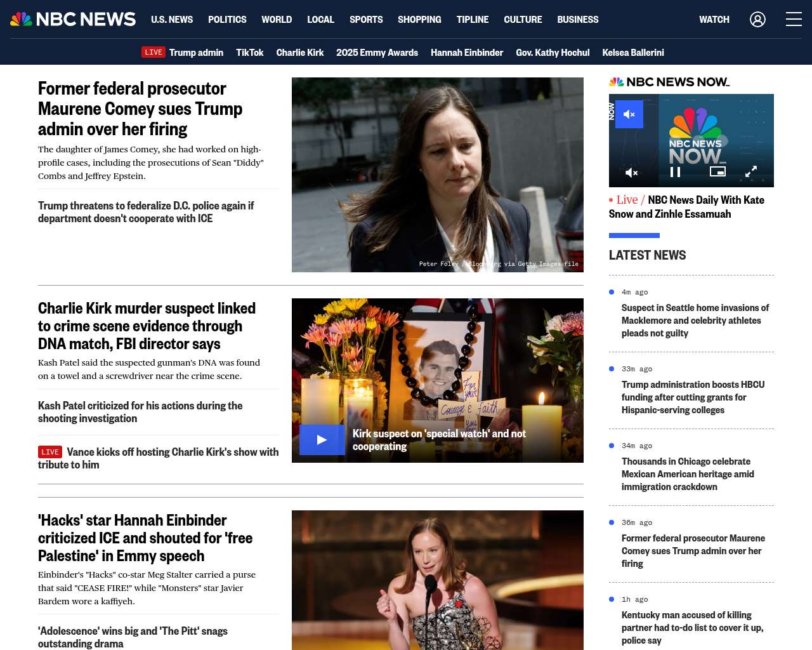Viewport: 812px width, 650px height.
Task: Open Adolescence wins big Emmy story
Action: (133, 637)
